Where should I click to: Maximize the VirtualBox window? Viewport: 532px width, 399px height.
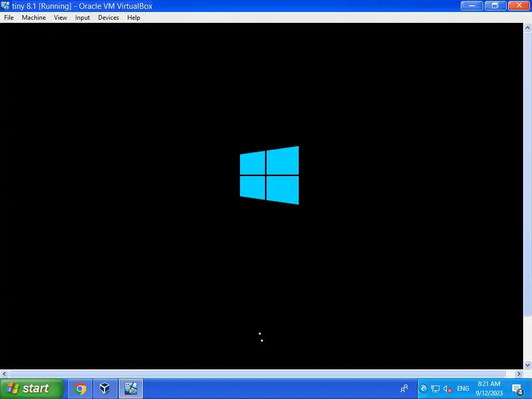495,6
